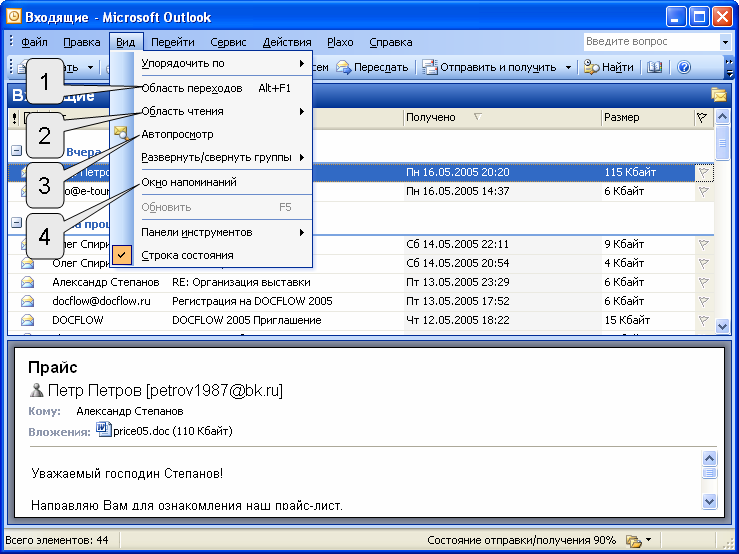Click the flag column header
The image size is (739, 554).
point(702,117)
